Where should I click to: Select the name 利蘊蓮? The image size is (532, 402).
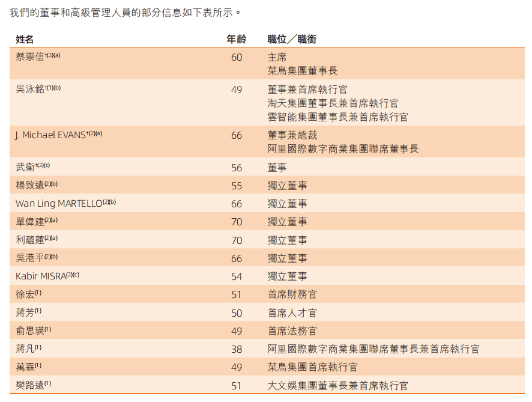(30, 240)
